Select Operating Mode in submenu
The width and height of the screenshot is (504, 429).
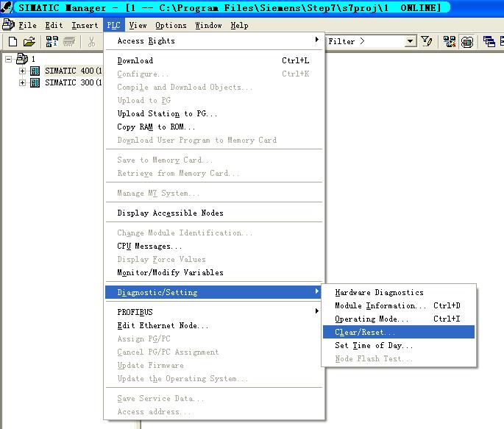(x=399, y=319)
